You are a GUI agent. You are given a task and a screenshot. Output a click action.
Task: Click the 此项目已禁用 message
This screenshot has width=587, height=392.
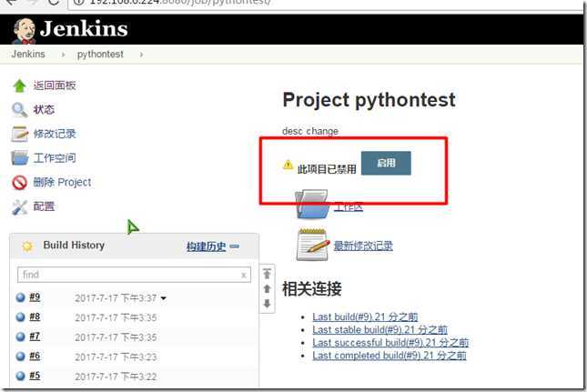pos(327,169)
